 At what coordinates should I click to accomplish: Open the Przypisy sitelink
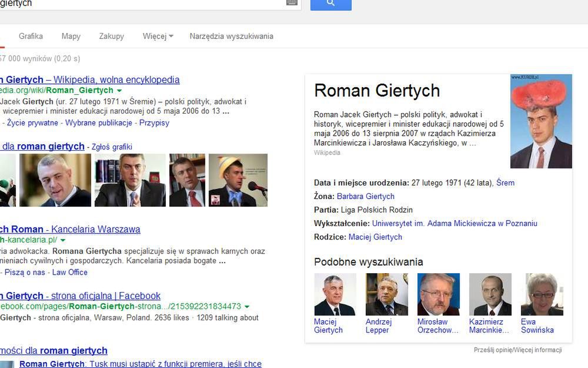tap(154, 123)
